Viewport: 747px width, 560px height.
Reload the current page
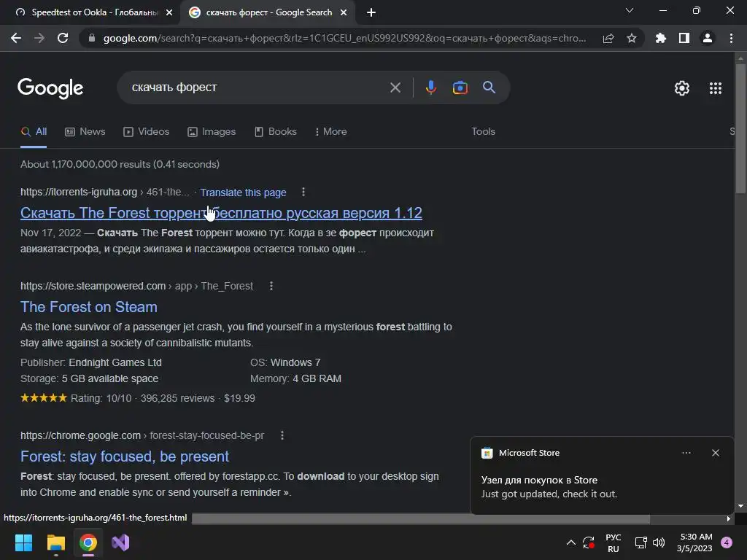pyautogui.click(x=63, y=38)
